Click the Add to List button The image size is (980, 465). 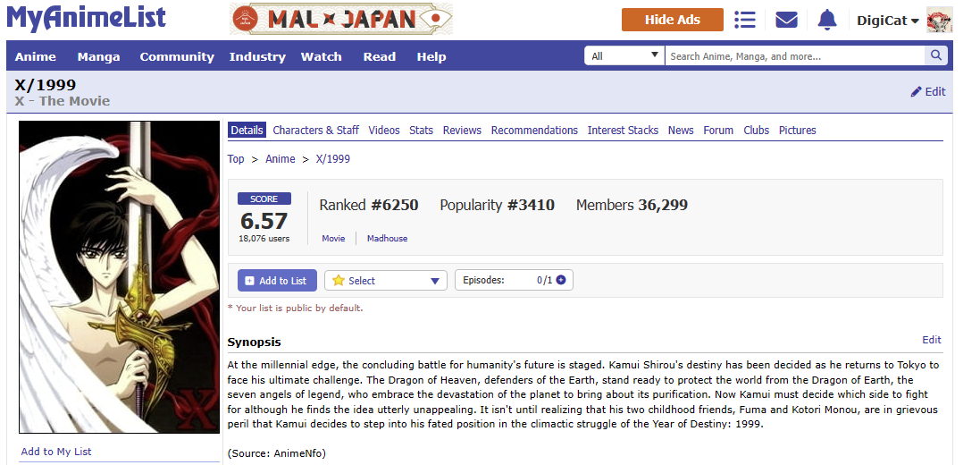(x=277, y=281)
